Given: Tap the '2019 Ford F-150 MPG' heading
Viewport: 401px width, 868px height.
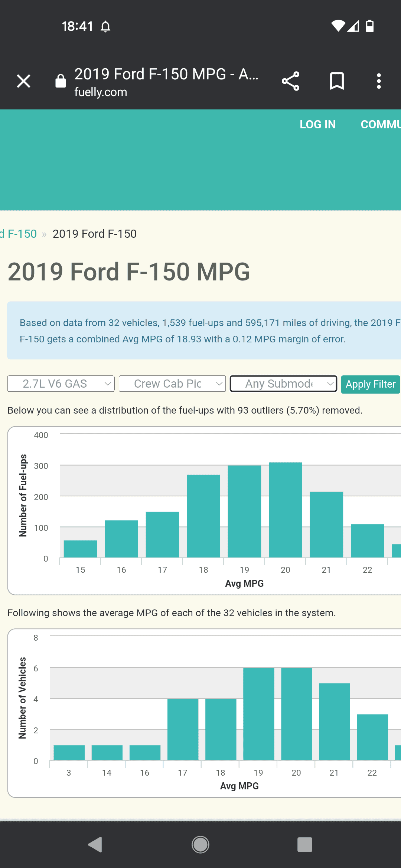Looking at the screenshot, I should [x=129, y=272].
